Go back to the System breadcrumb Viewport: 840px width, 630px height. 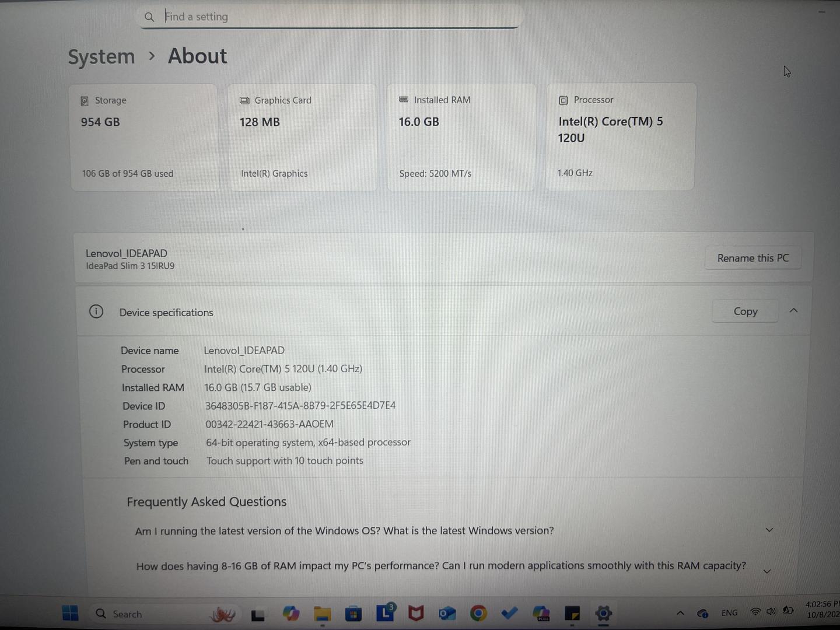point(101,57)
